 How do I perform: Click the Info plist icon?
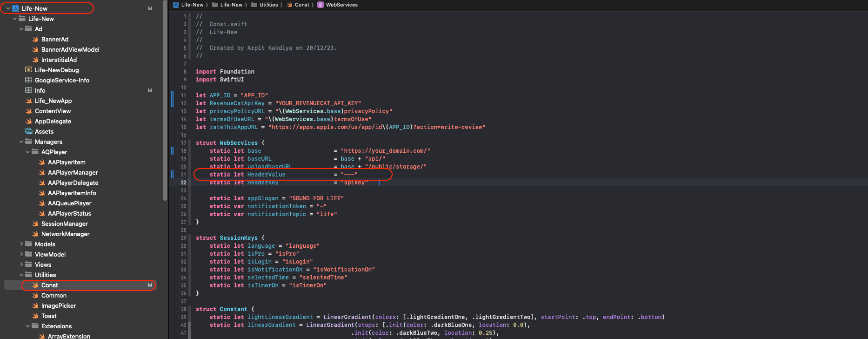click(x=28, y=90)
